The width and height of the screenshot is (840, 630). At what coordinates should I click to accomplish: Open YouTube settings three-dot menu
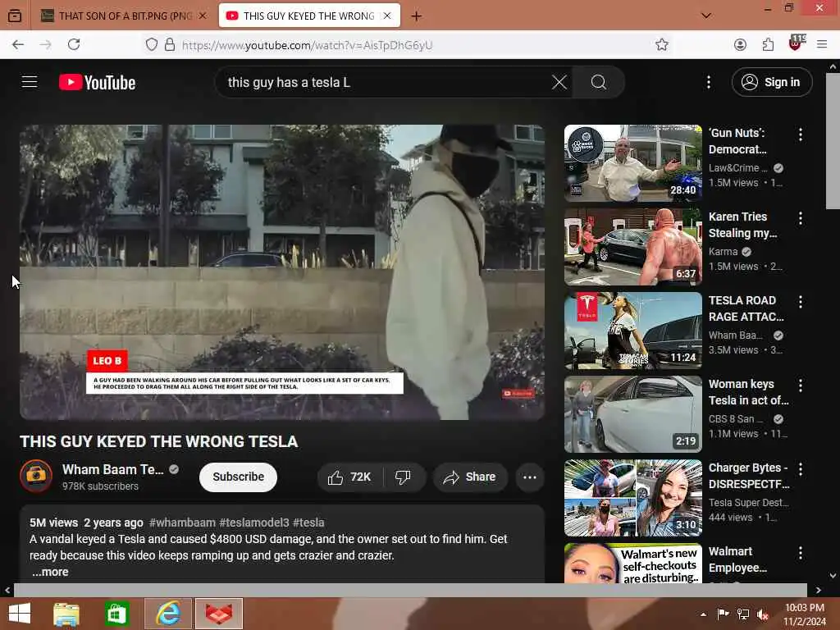(709, 82)
